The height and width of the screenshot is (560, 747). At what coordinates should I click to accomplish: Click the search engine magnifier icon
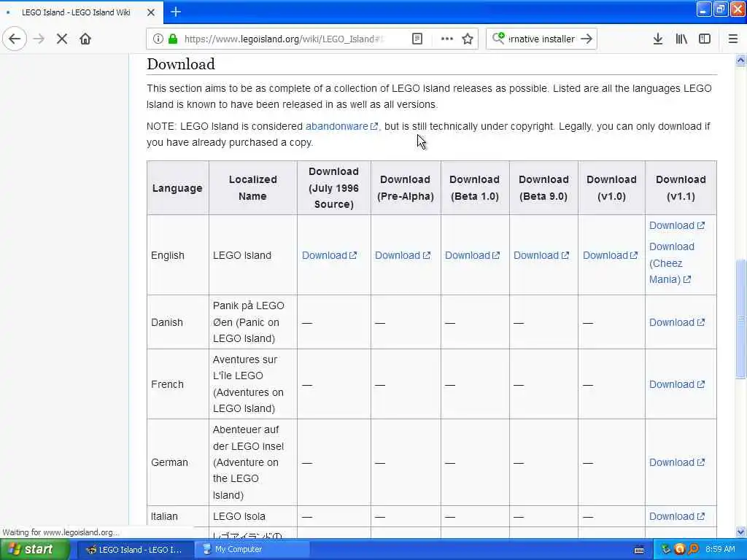tap(498, 38)
